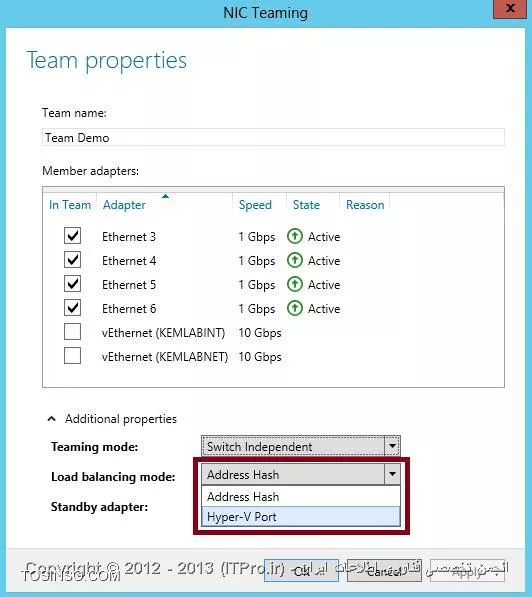The image size is (532, 597).
Task: Click the Team name text field
Action: 273,137
